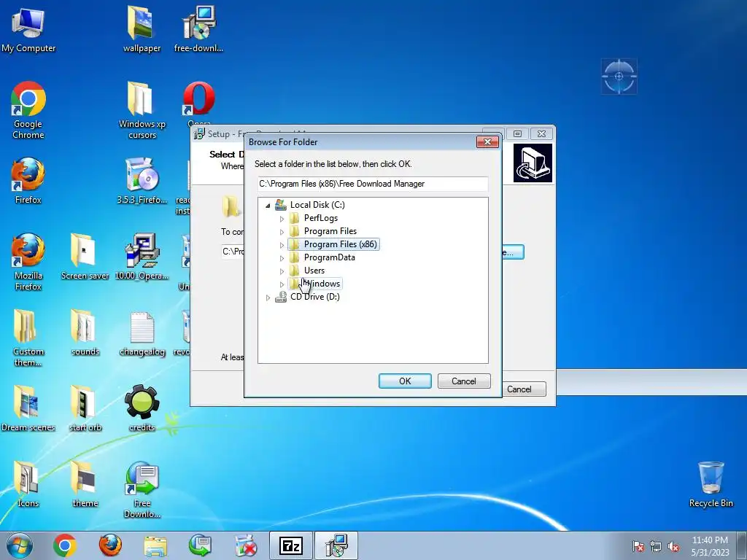
Task: Click the taskbar clock showing 11:40 PM
Action: [x=710, y=546]
